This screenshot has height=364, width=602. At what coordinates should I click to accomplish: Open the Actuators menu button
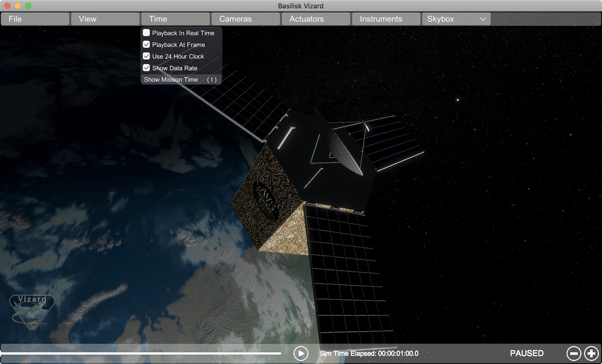316,19
